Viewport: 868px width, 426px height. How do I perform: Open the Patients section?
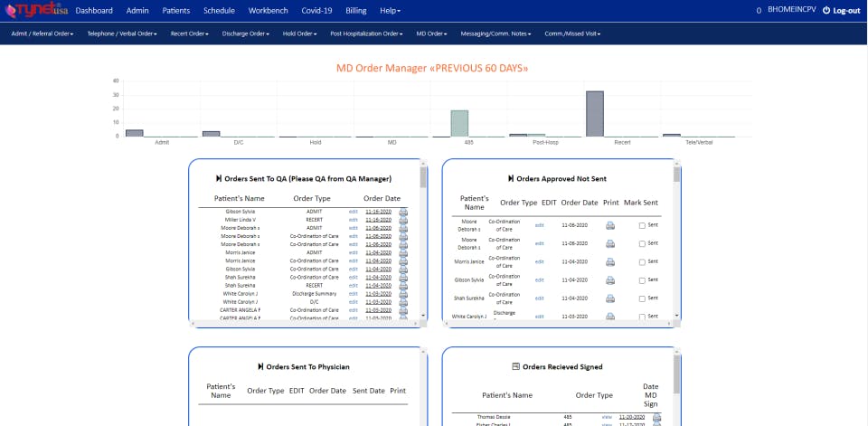176,11
